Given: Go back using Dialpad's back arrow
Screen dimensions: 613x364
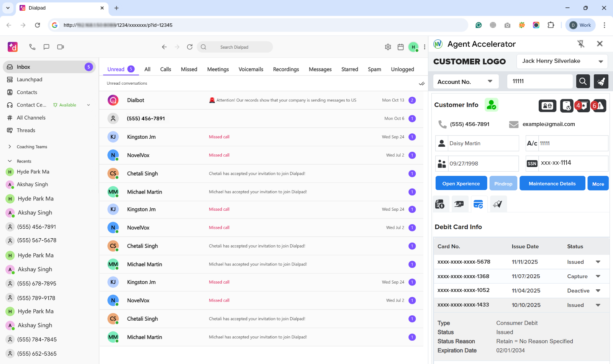Looking at the screenshot, I should point(164,47).
